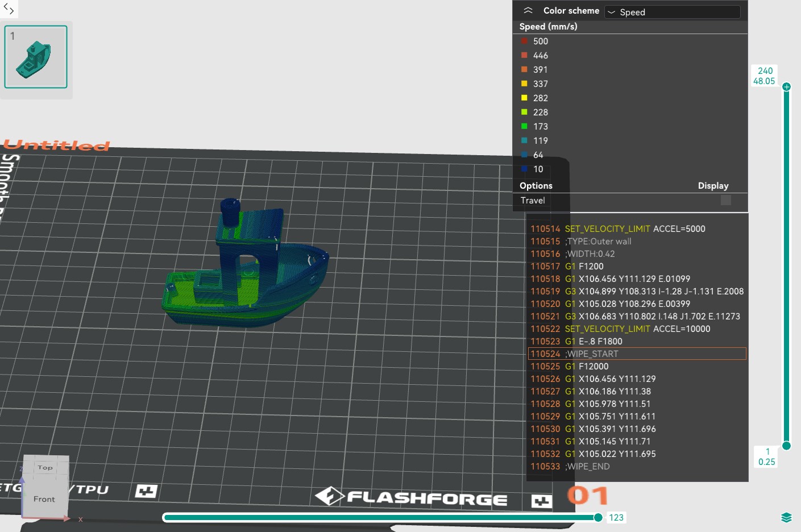Select G-code line 110524 WIPE_START
This screenshot has width=801, height=532.
click(x=637, y=354)
